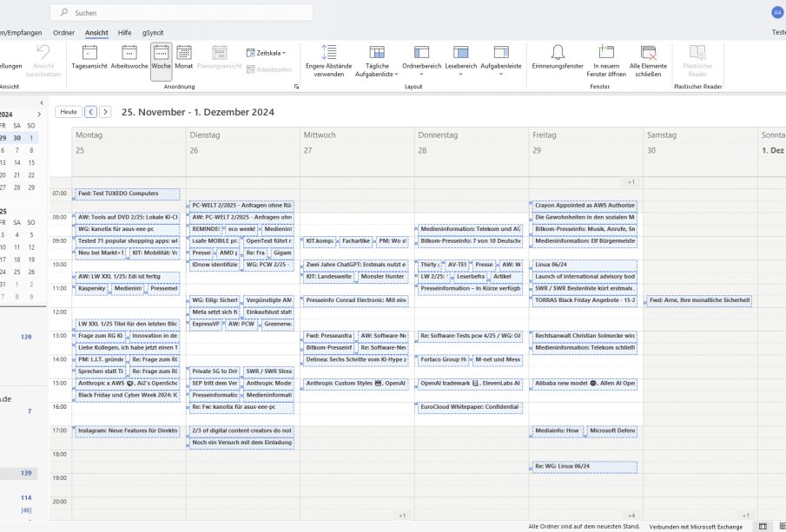Open the Hilfe ribbon tab
This screenshot has width=786, height=532.
(124, 33)
